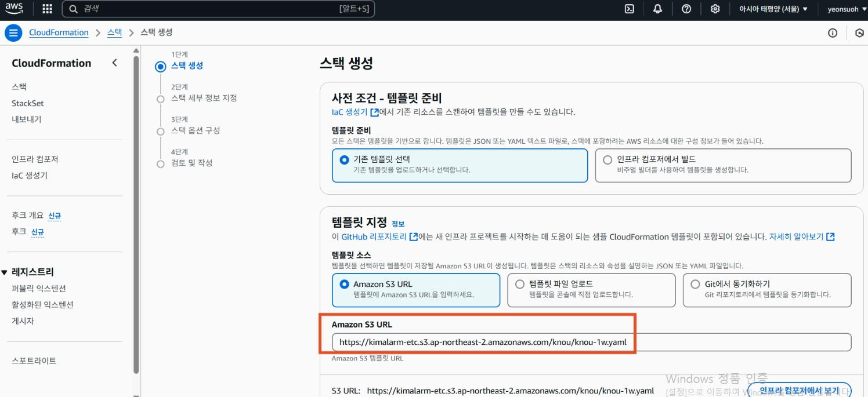Open the 자세히 알아보기 link
Image resolution: width=868 pixels, height=397 pixels.
(x=796, y=236)
